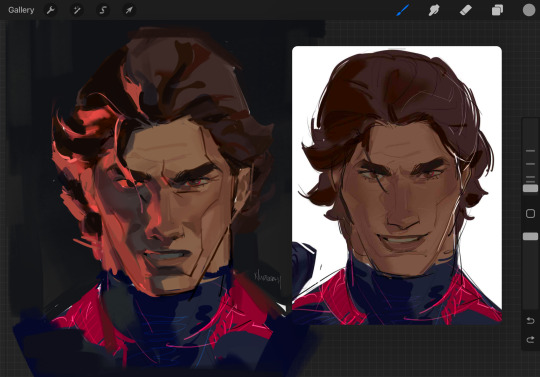Select the Smudge tool
Screen dimensions: 540x377
tap(434, 10)
